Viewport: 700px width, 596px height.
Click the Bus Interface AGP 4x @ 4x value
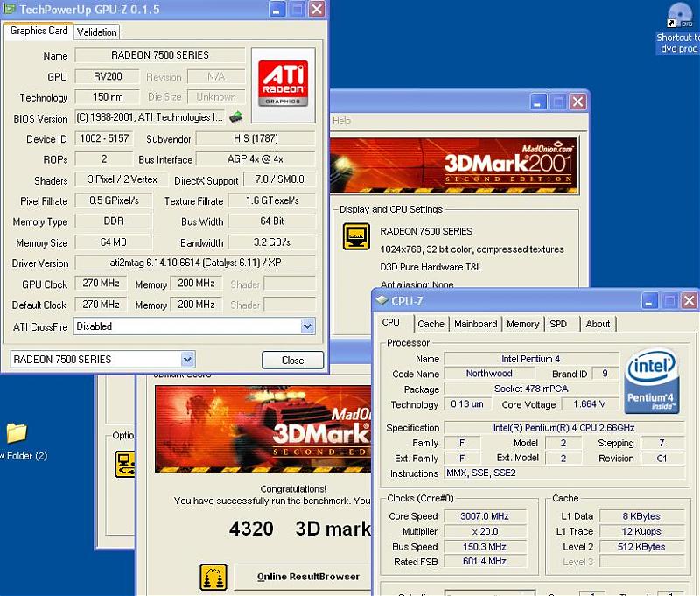coord(255,159)
